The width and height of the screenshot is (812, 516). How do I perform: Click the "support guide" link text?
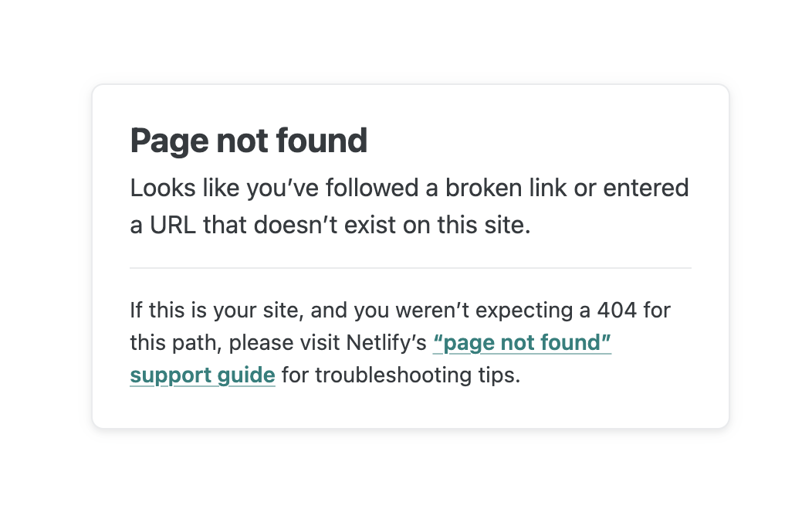(x=202, y=375)
